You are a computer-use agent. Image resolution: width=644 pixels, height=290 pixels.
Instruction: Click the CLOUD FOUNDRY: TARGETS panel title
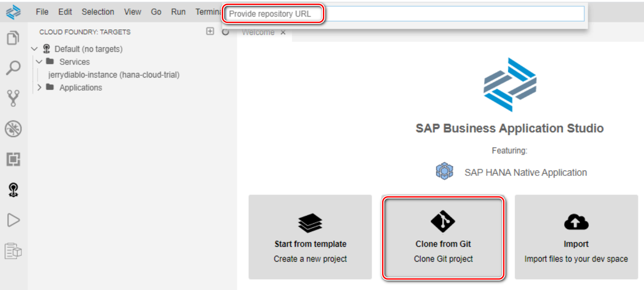click(85, 32)
